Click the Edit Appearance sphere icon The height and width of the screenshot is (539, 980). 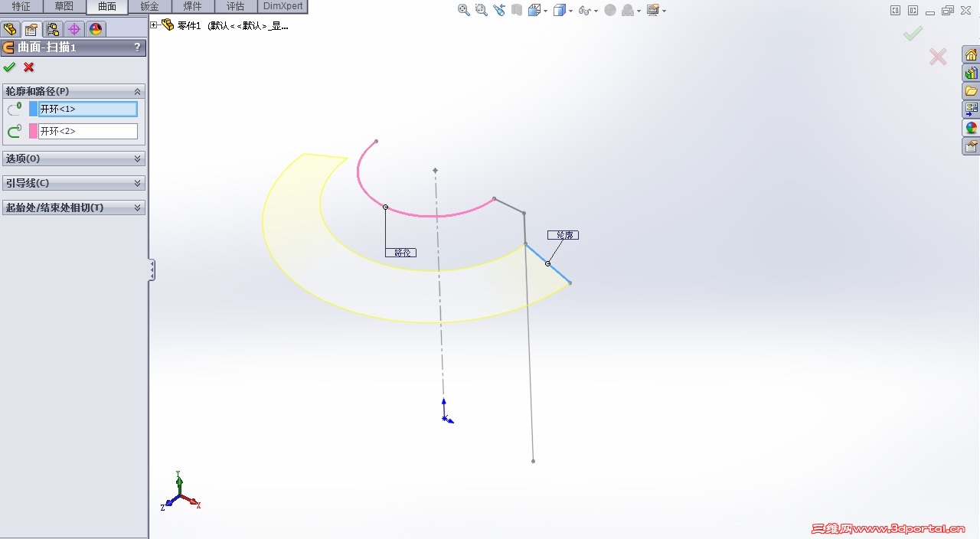[610, 10]
